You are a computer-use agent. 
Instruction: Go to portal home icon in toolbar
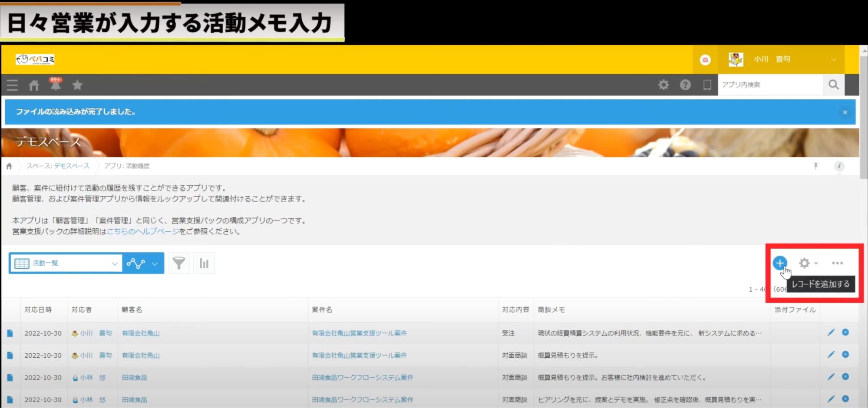34,85
